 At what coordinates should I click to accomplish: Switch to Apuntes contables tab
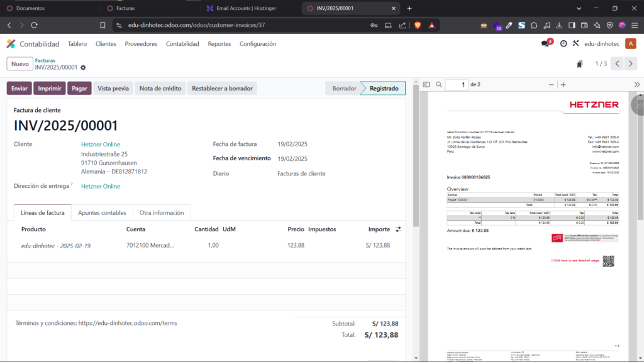(x=102, y=212)
